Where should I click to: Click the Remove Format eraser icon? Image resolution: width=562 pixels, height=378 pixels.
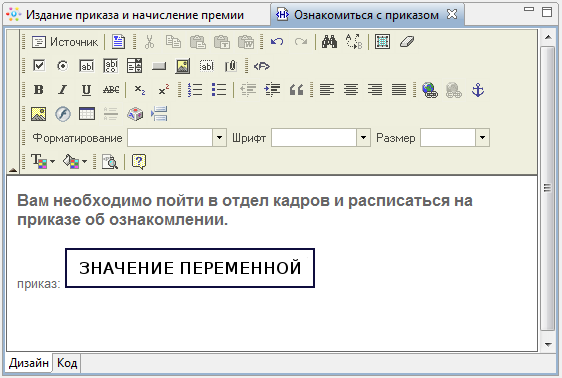[x=407, y=42]
